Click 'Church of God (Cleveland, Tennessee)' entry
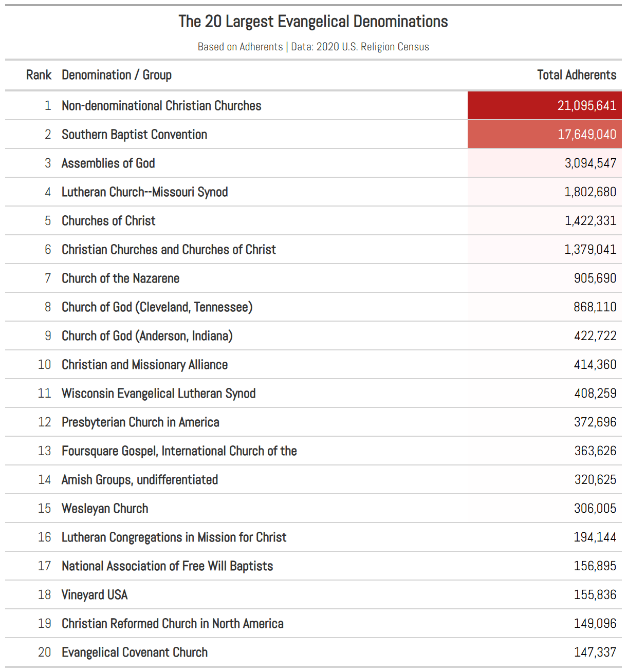Image resolution: width=627 pixels, height=672 pixels. [157, 307]
